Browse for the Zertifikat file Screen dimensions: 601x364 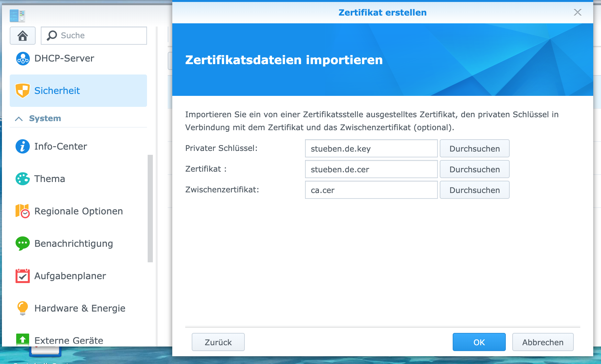[474, 169]
